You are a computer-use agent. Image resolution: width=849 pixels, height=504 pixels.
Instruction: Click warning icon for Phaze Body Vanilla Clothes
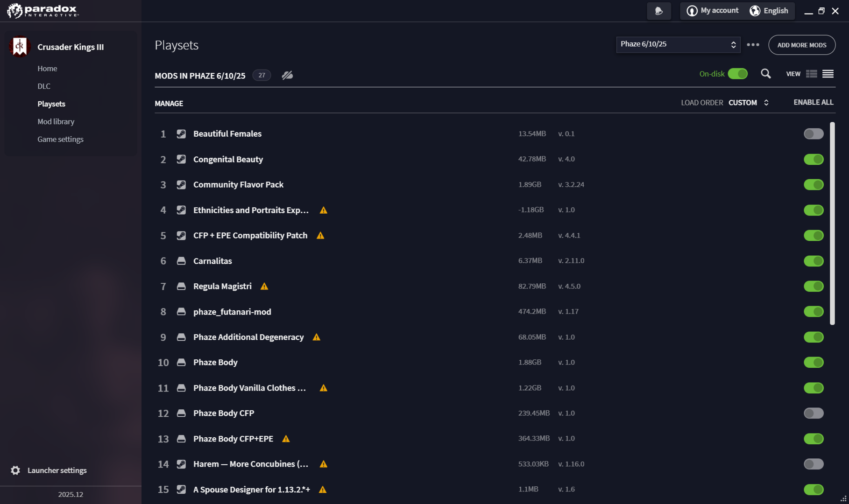324,388
